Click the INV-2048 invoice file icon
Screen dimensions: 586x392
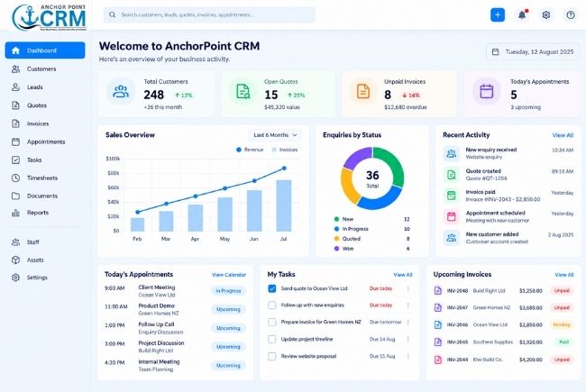tap(437, 290)
